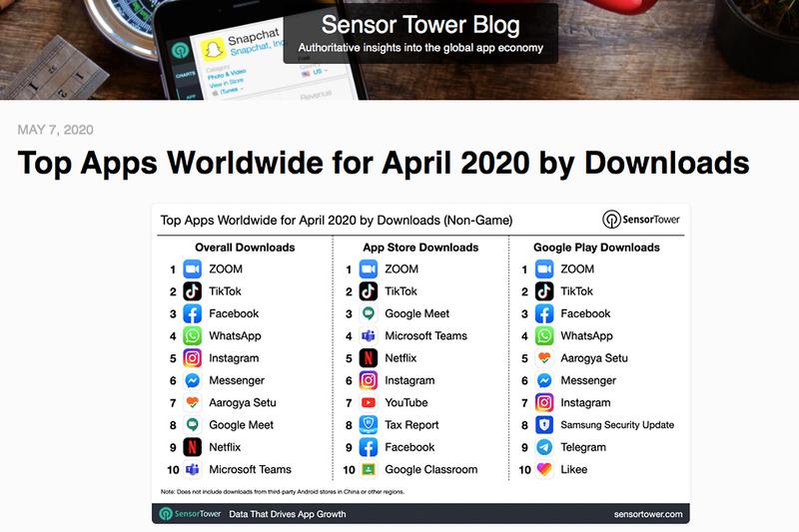Click 'Telegram' text in Google Play list
Viewport: 799px width, 532px height.
pyautogui.click(x=583, y=447)
